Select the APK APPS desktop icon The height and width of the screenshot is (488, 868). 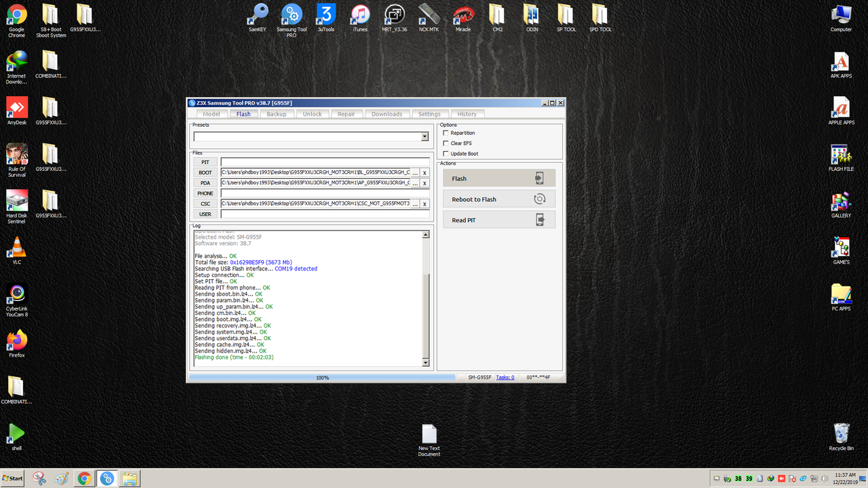coord(841,64)
